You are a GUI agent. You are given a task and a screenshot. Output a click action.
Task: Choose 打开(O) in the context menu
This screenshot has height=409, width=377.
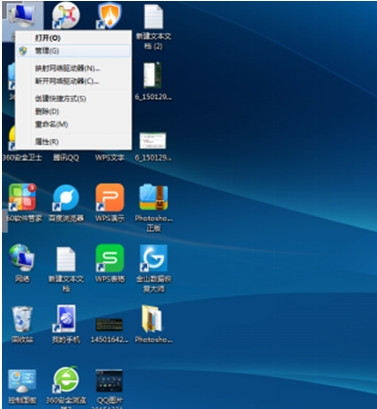pos(48,38)
